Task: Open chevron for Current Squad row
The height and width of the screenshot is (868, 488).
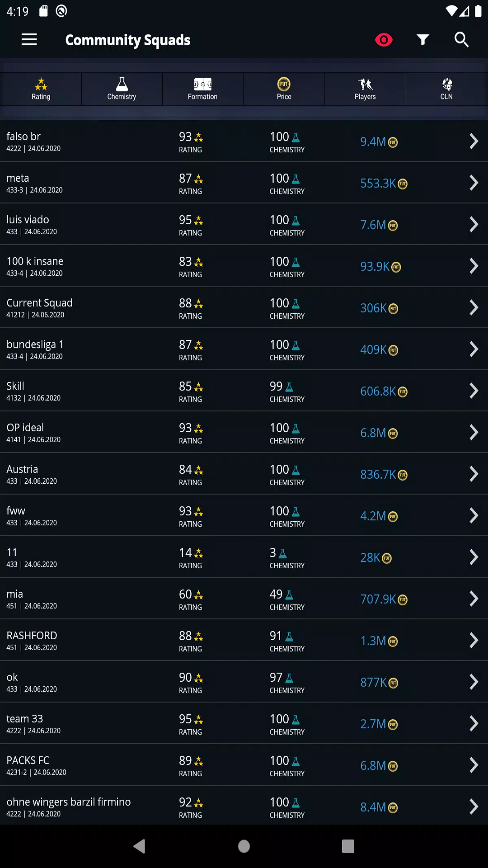Action: coord(474,308)
